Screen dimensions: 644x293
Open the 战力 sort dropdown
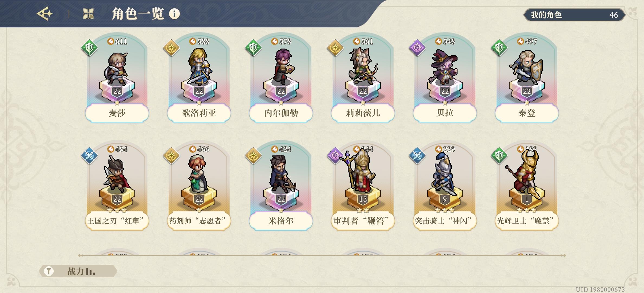[78, 271]
